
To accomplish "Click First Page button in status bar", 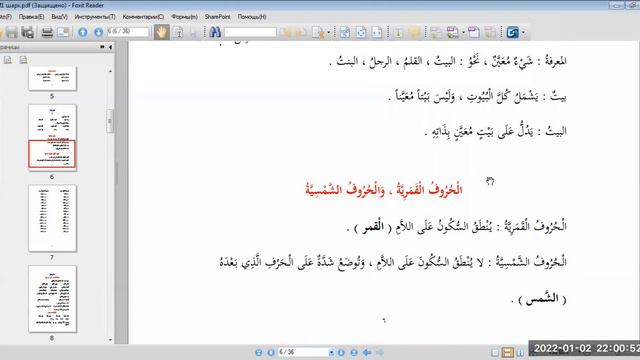I will coord(258,352).
